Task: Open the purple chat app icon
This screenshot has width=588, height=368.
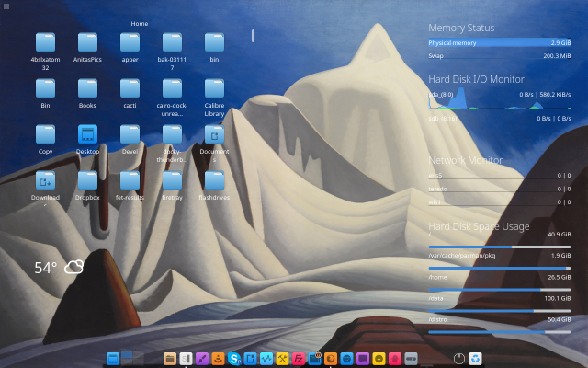Action: click(363, 359)
